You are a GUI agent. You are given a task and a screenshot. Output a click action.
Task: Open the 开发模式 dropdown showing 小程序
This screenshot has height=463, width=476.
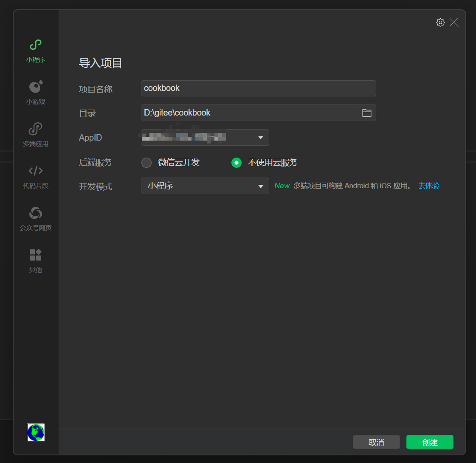point(205,186)
